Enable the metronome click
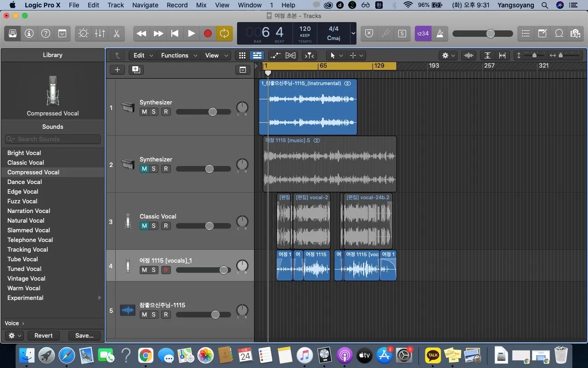This screenshot has width=588, height=368. (x=440, y=34)
